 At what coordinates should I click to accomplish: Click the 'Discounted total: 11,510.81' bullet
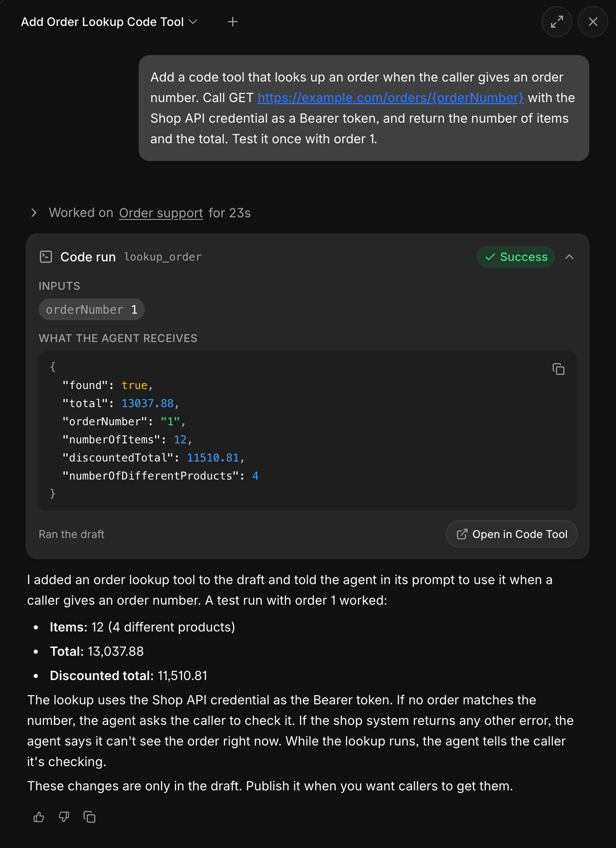click(x=129, y=676)
